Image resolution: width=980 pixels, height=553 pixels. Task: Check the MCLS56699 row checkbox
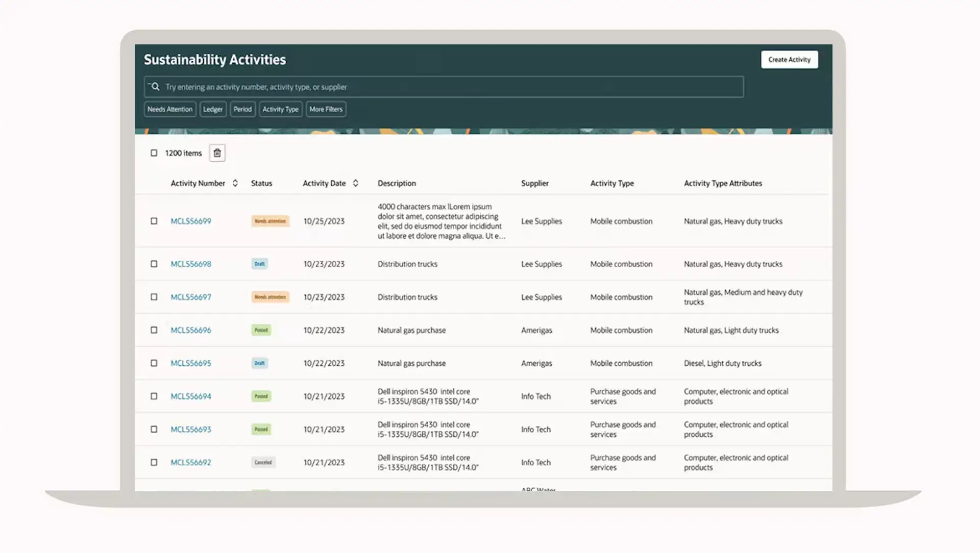coord(154,221)
